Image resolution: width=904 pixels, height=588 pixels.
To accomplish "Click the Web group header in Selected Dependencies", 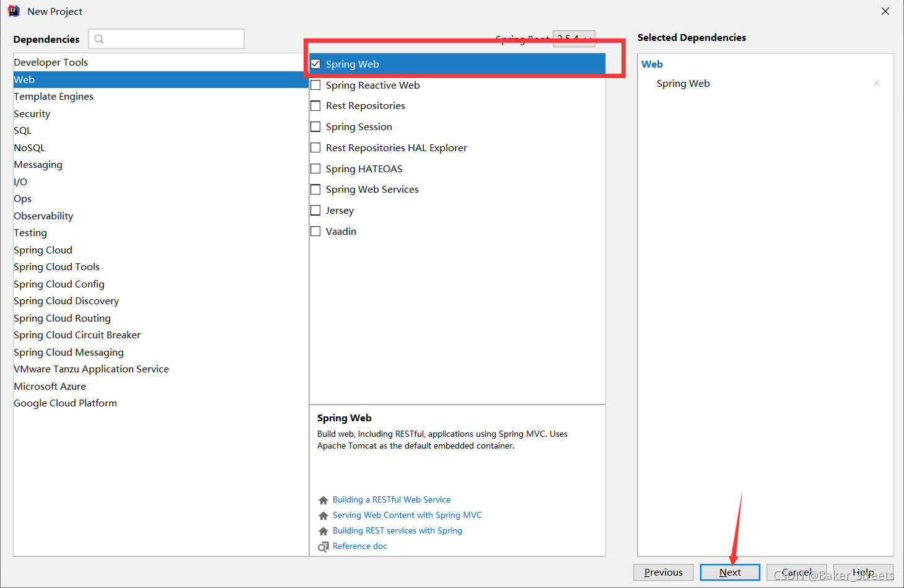I will (652, 64).
